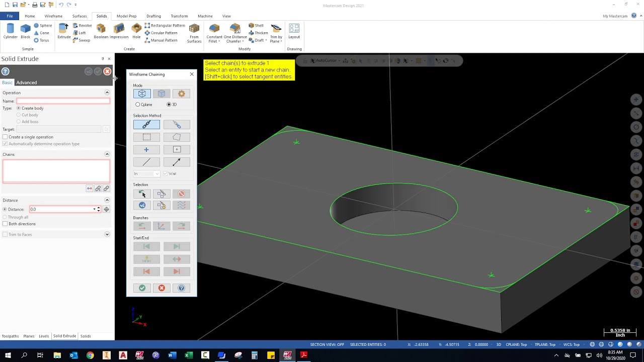Viewport: 644px width, 362px height.
Task: Open Wireframe Chaining help
Action: (181, 288)
